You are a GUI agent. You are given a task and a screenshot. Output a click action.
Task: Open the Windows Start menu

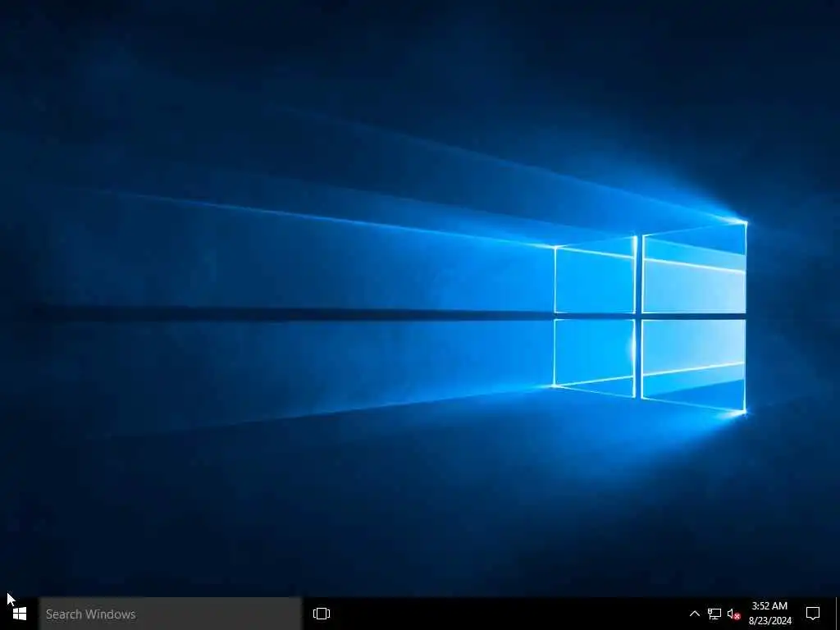click(20, 614)
